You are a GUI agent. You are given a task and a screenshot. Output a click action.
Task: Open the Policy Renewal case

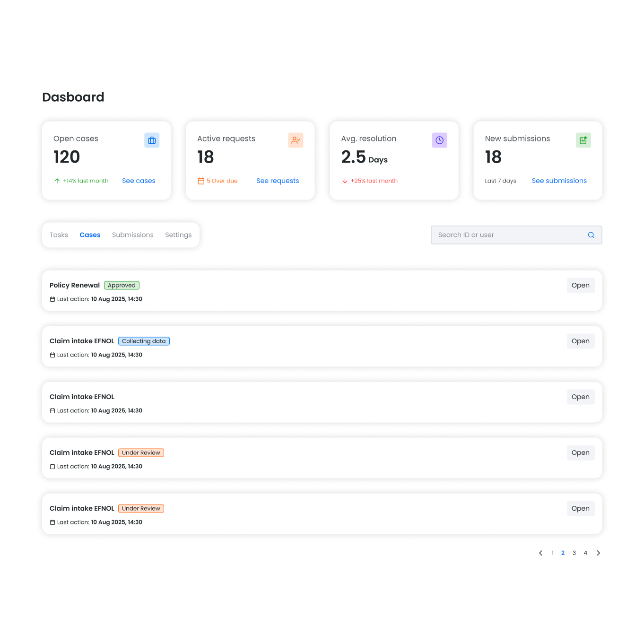point(581,285)
